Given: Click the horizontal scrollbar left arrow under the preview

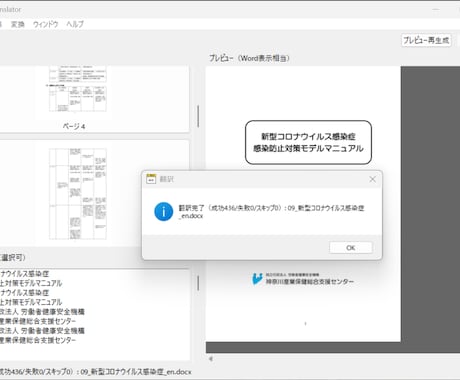Looking at the screenshot, I should pos(211,359).
